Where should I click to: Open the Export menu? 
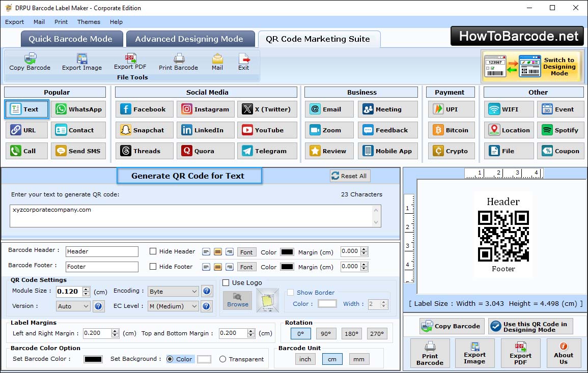coord(15,22)
